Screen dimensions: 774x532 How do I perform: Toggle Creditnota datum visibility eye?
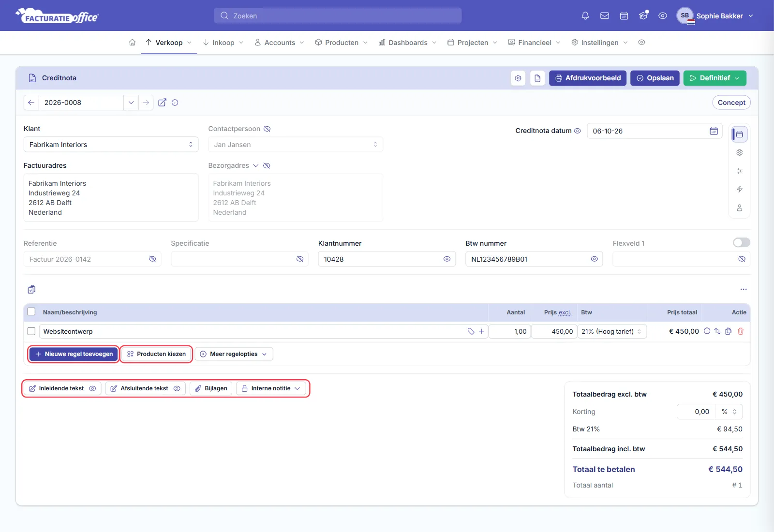577,131
